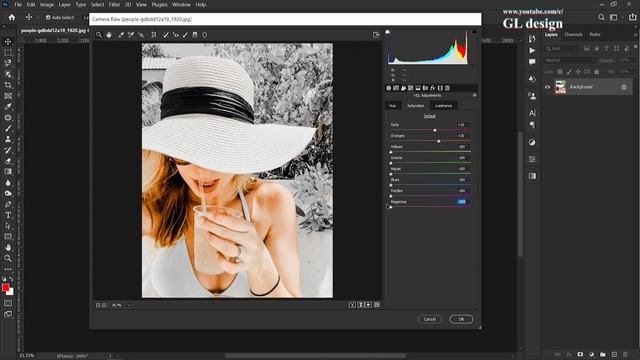Open the Comments speech bubble panel icon
The width and height of the screenshot is (640, 360).
pos(532,62)
